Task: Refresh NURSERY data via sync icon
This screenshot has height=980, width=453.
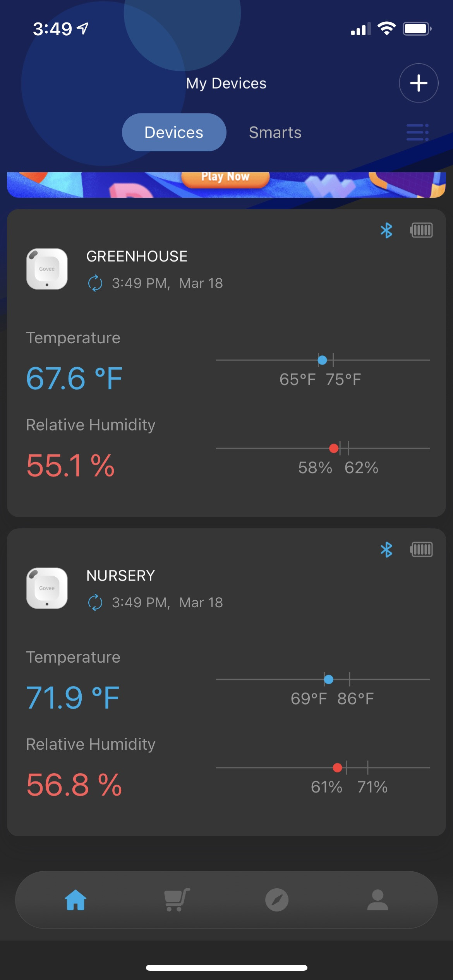Action: [95, 602]
